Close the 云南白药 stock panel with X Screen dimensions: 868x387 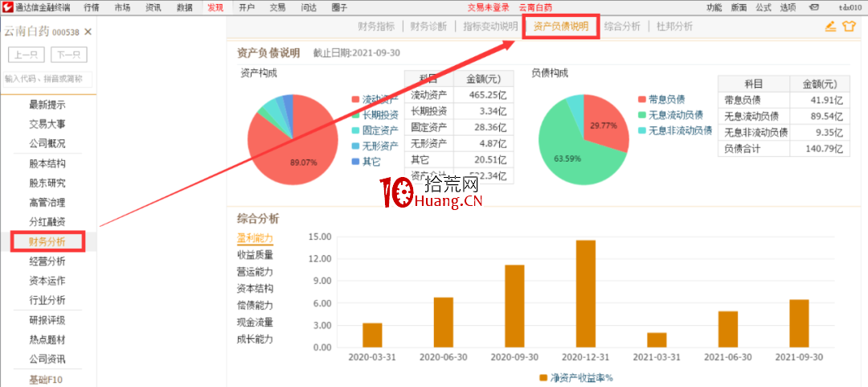coord(88,32)
